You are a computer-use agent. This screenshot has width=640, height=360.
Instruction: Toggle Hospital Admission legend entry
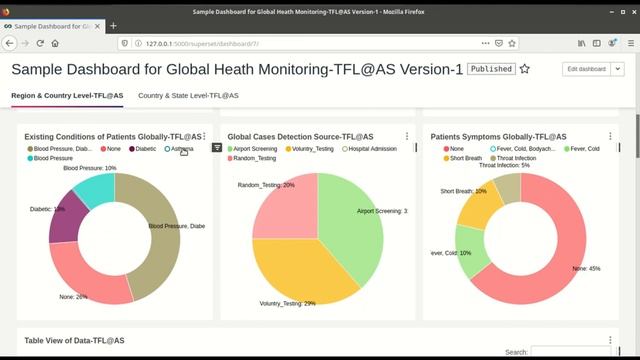[x=369, y=149]
